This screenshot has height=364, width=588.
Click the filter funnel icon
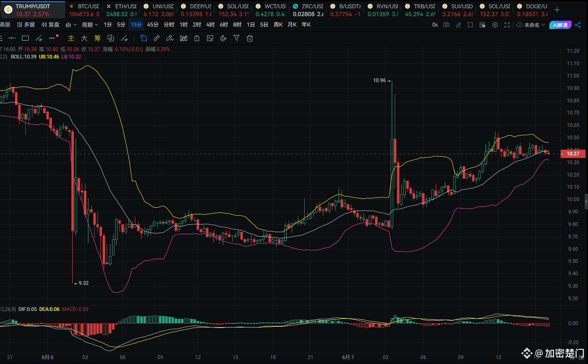pyautogui.click(x=237, y=38)
